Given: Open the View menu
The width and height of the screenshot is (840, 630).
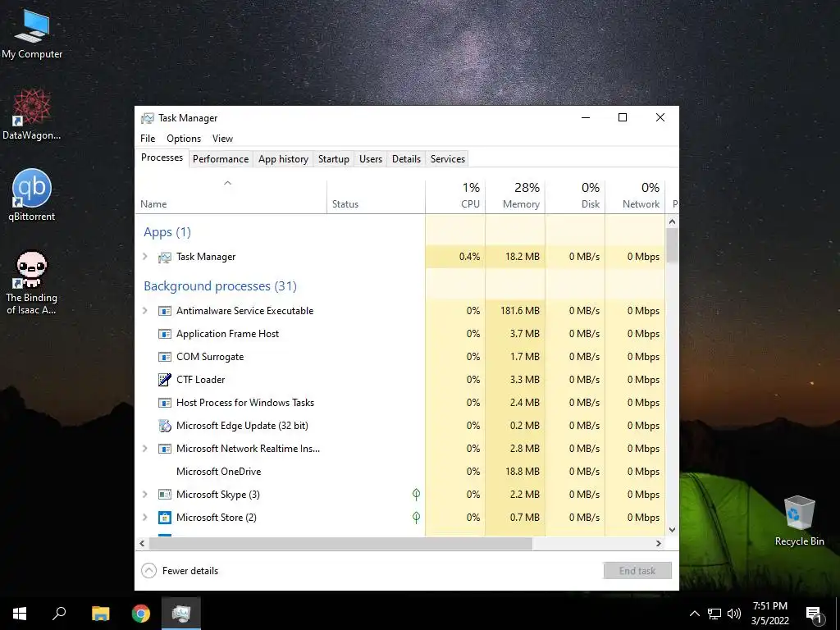Looking at the screenshot, I should tap(222, 138).
